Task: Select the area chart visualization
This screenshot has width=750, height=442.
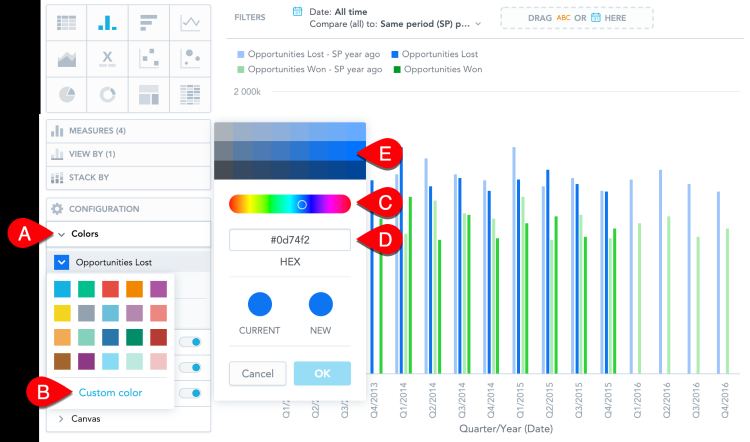Action: tap(68, 59)
